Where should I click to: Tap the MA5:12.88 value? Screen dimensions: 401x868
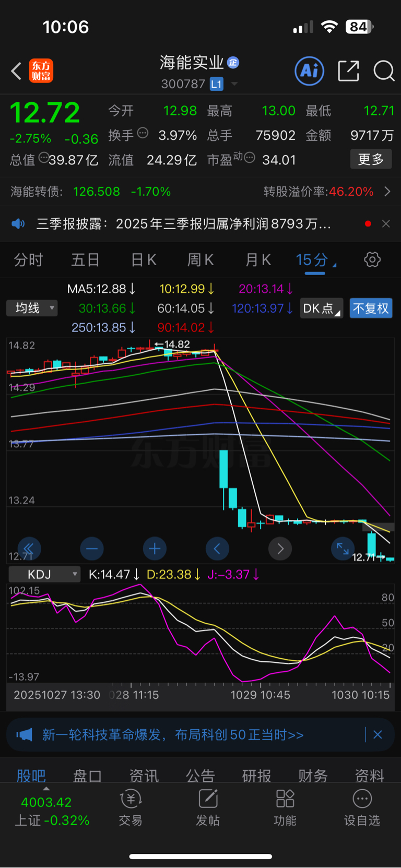pyautogui.click(x=101, y=289)
